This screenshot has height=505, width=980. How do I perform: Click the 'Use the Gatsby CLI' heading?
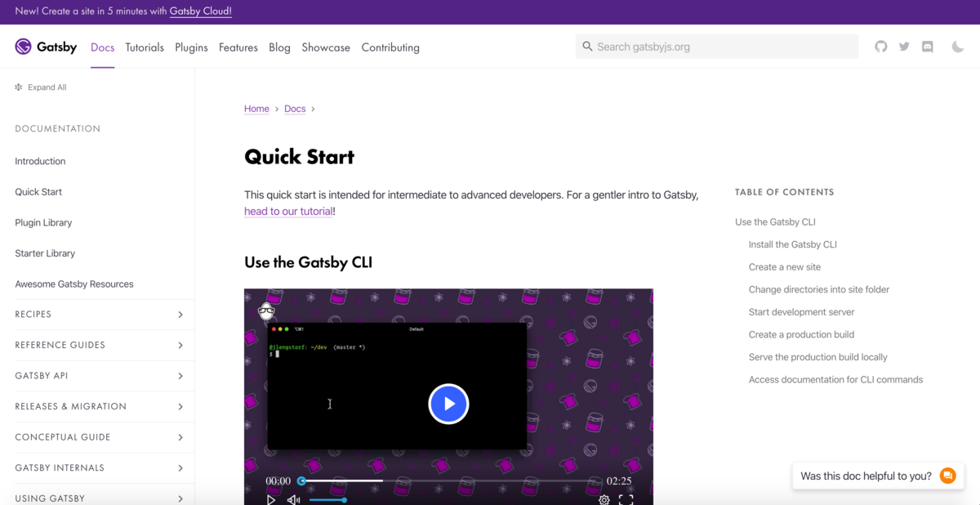coord(308,262)
